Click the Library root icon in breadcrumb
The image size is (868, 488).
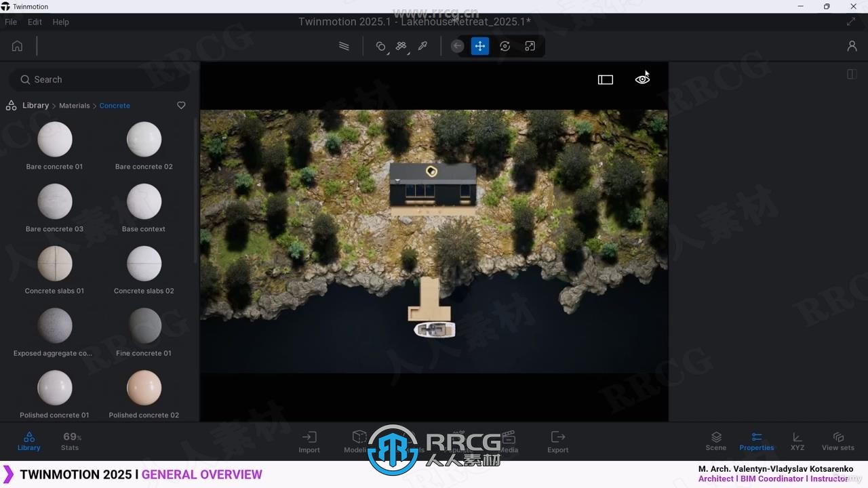tap(11, 105)
